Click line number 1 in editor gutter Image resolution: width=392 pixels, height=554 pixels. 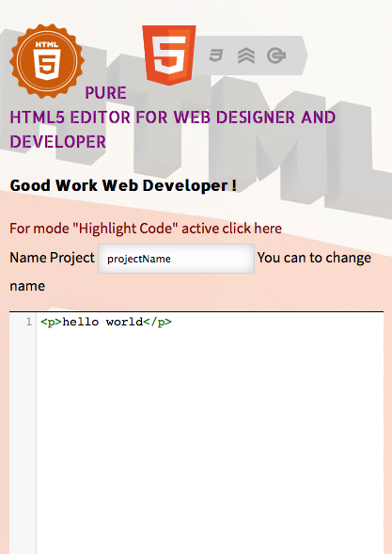click(29, 322)
